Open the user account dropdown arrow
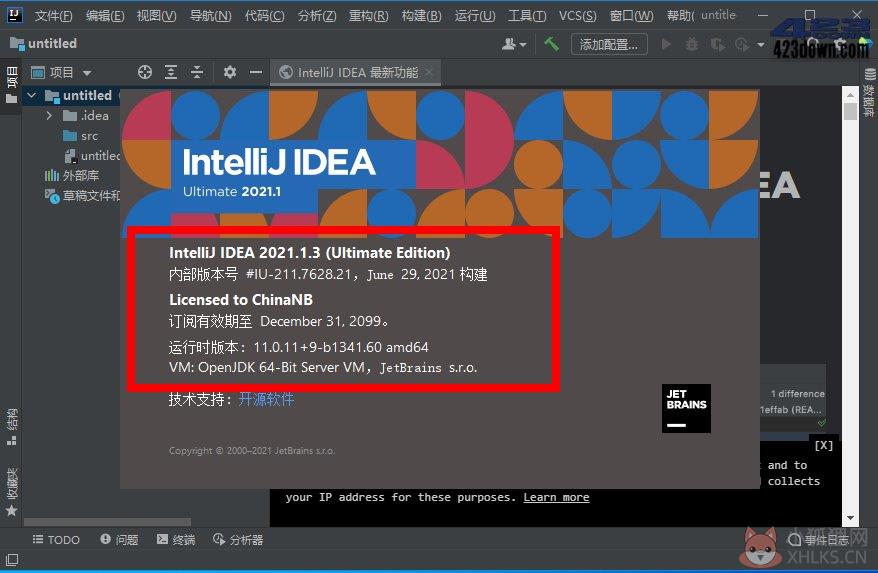This screenshot has height=573, width=878. [x=523, y=44]
